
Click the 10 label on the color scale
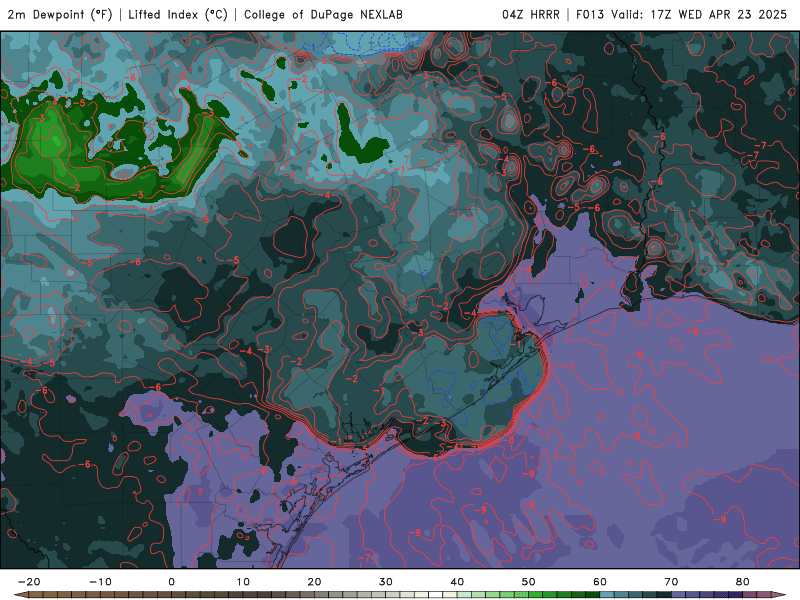coord(243,582)
